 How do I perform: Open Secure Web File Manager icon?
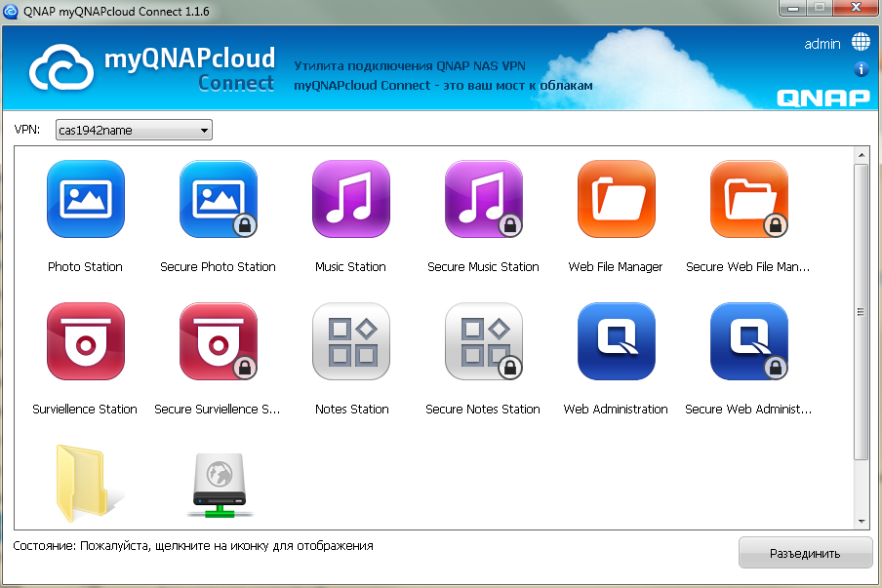coord(749,199)
